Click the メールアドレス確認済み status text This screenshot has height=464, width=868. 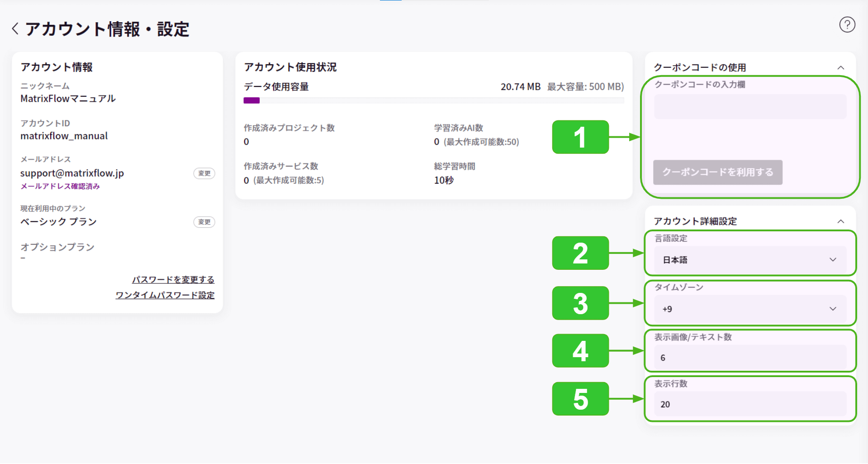pyautogui.click(x=60, y=186)
